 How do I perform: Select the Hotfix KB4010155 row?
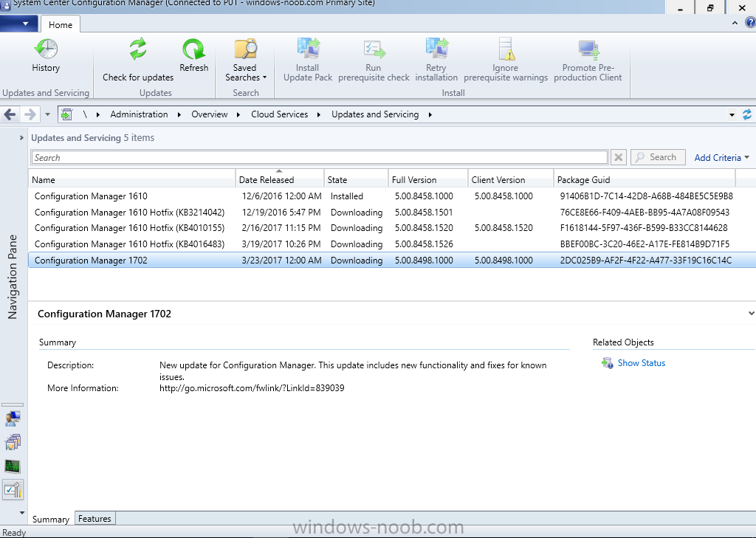pyautogui.click(x=392, y=228)
